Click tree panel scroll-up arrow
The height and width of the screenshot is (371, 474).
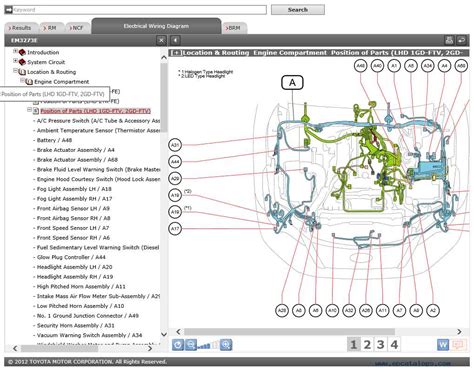(x=164, y=57)
